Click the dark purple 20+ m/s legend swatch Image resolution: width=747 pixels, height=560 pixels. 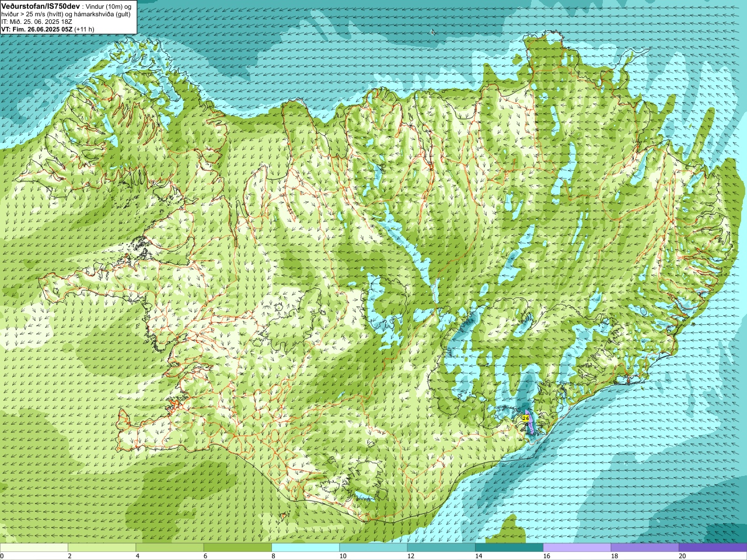click(713, 548)
